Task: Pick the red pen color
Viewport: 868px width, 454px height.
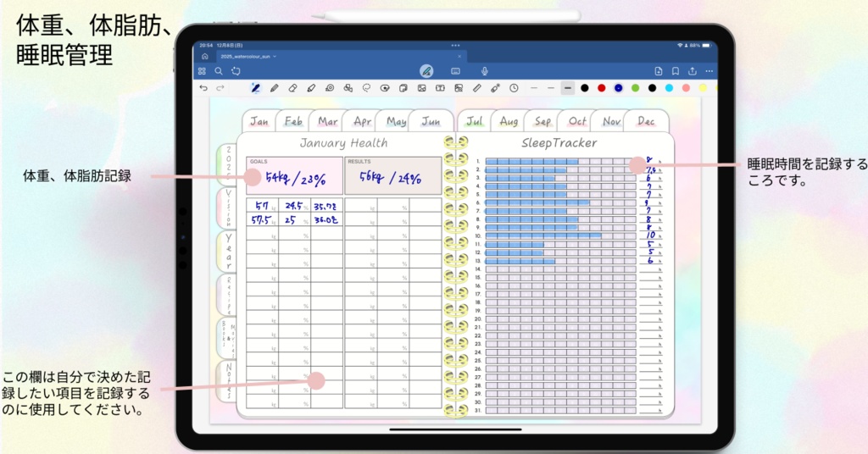Action: (x=601, y=88)
